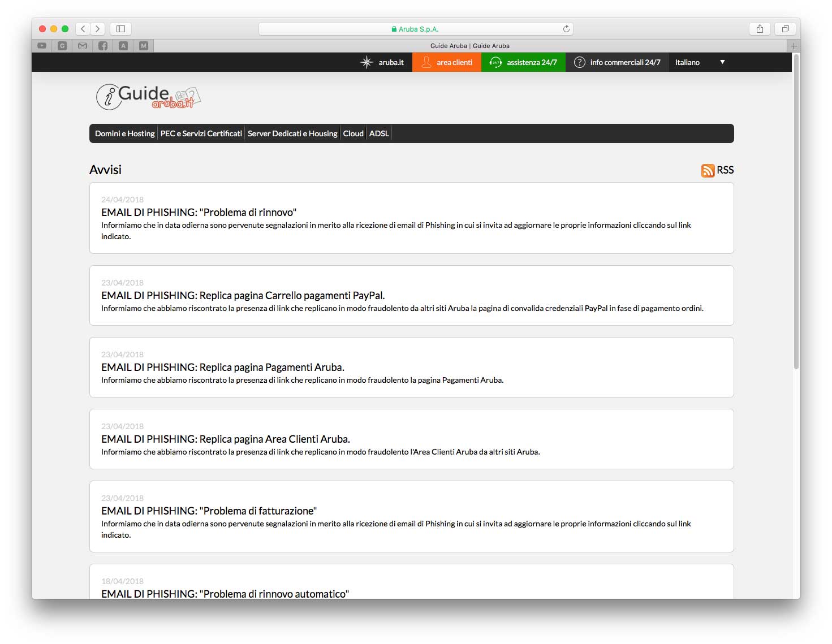Click the date 24/04/2018

(x=122, y=200)
